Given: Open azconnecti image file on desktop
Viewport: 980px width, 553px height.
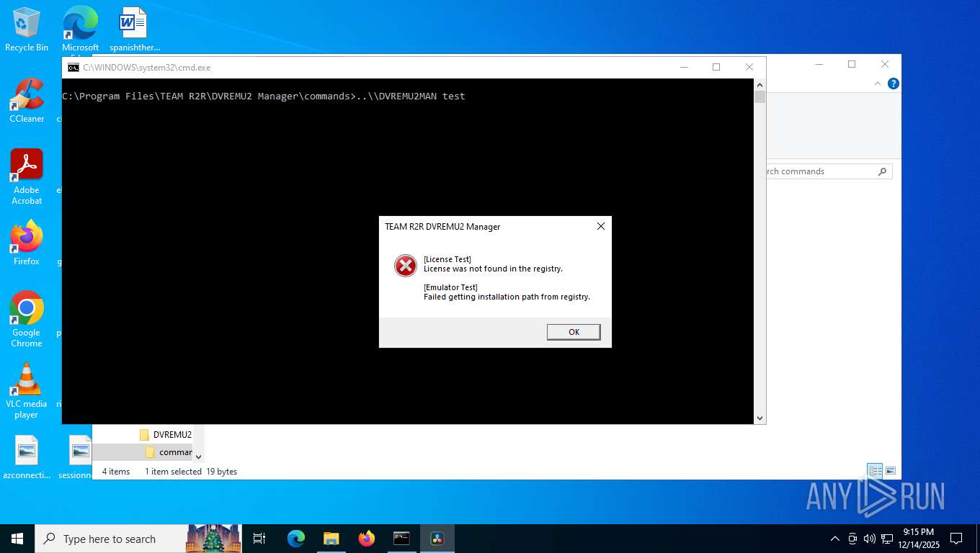Looking at the screenshot, I should click(x=27, y=458).
